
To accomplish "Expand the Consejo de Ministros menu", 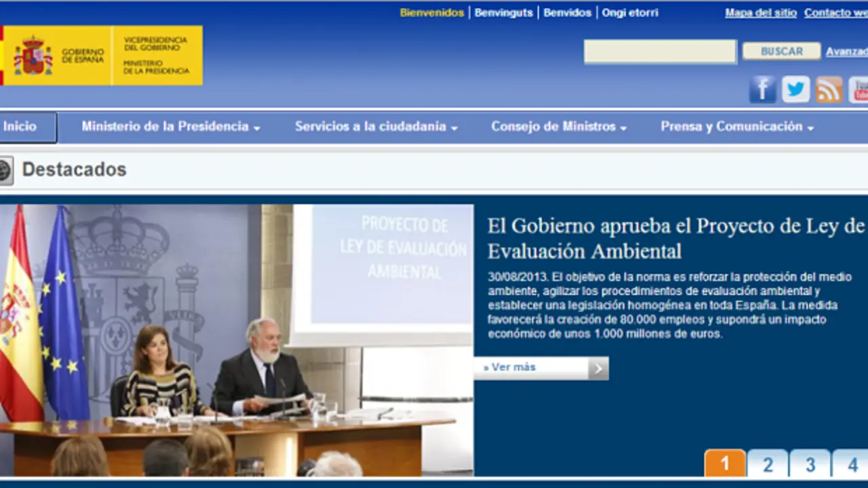I will coord(559,127).
